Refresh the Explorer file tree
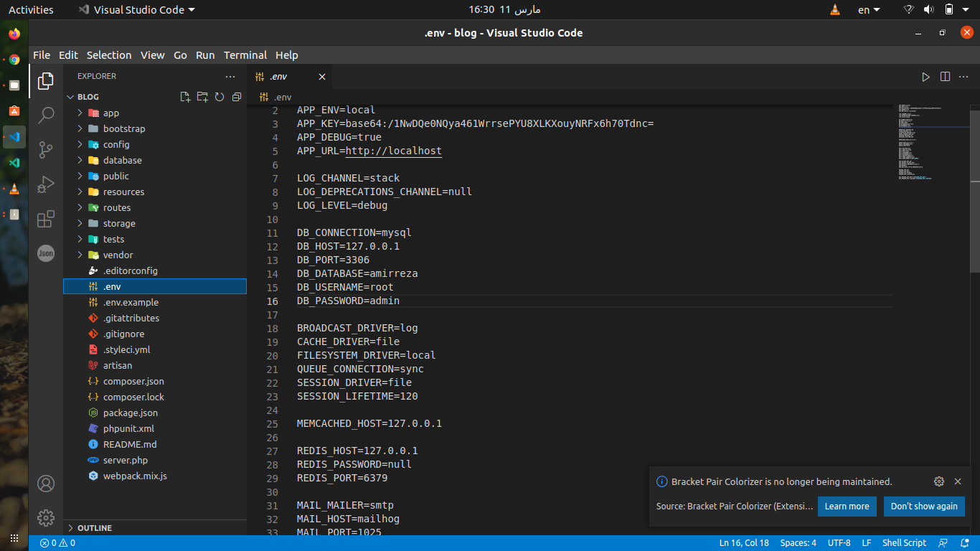Screen dimensions: 980x551 220,97
